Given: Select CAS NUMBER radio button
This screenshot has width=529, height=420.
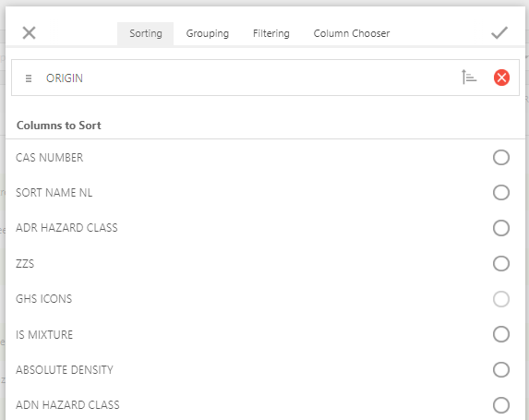Looking at the screenshot, I should click(501, 158).
